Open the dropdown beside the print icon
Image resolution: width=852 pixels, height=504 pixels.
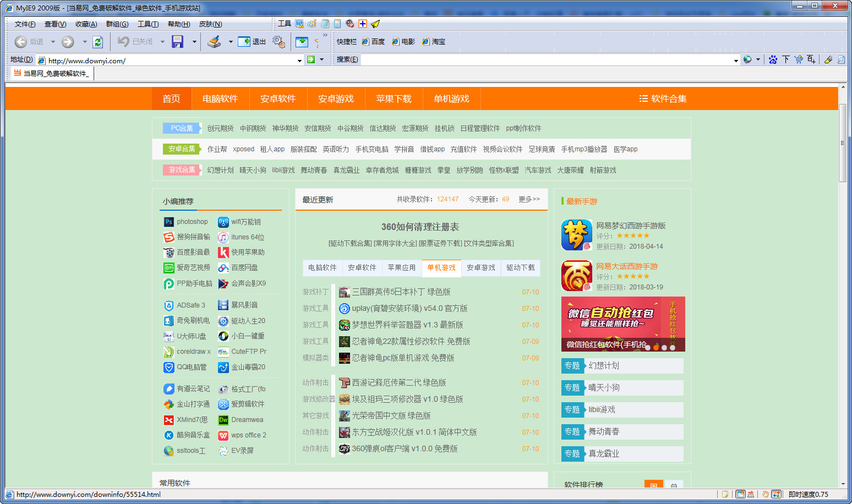click(x=231, y=41)
